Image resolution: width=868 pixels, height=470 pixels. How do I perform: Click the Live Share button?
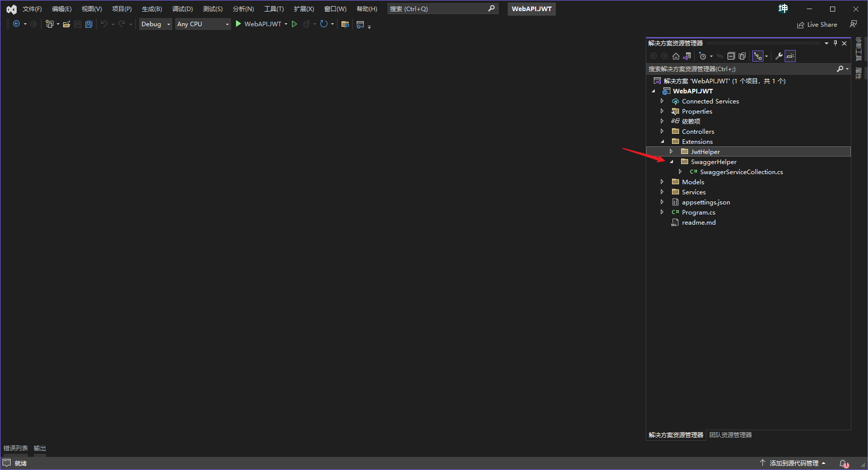pyautogui.click(x=817, y=24)
